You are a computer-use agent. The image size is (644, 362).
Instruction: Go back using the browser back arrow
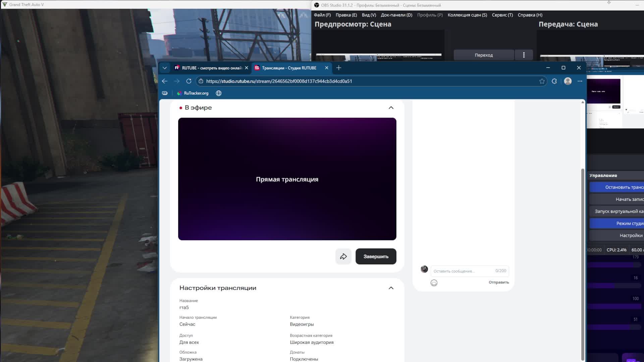(x=164, y=81)
